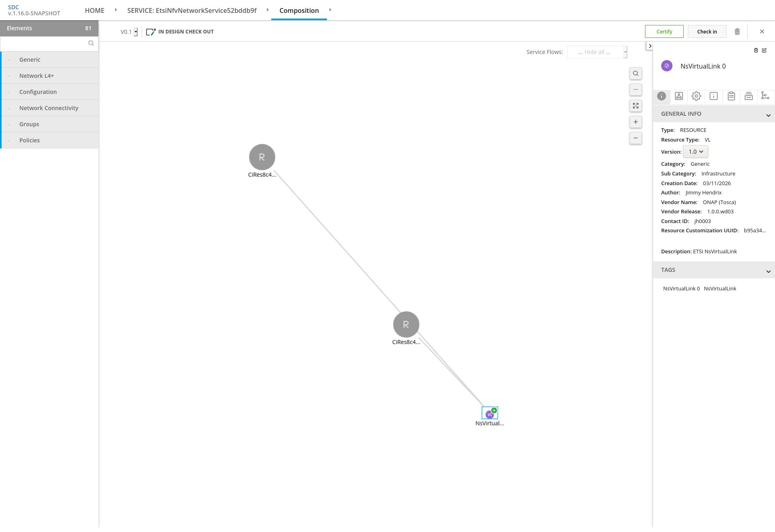Click the fit-to-screen expand icon

(x=636, y=106)
